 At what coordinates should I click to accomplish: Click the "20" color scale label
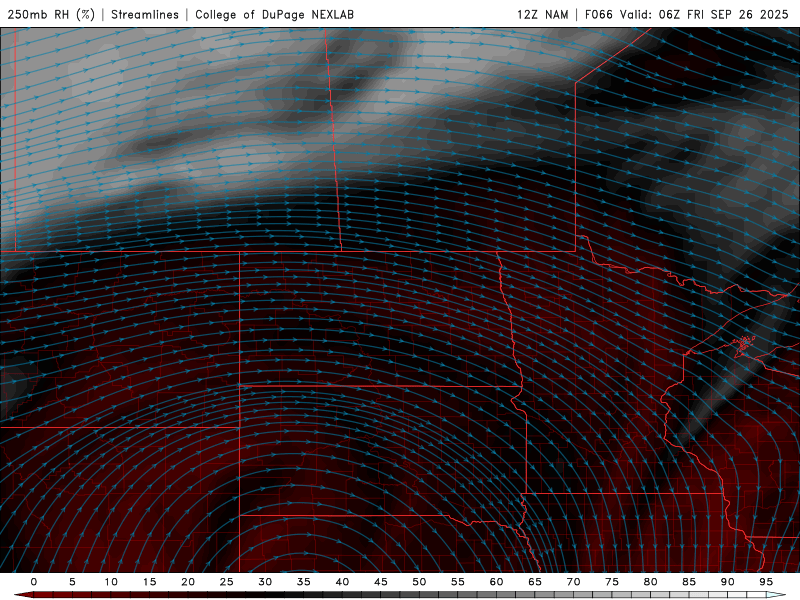tap(188, 582)
